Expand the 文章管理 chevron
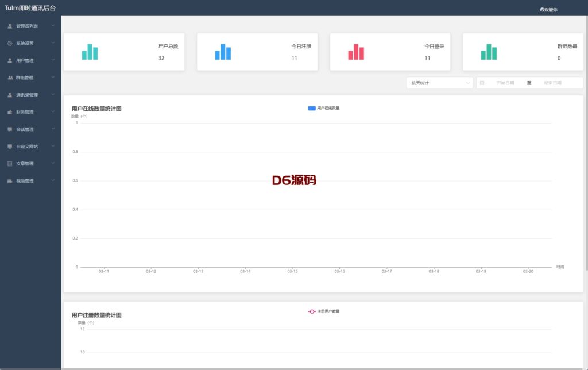The width and height of the screenshot is (588, 370). pyautogui.click(x=53, y=163)
